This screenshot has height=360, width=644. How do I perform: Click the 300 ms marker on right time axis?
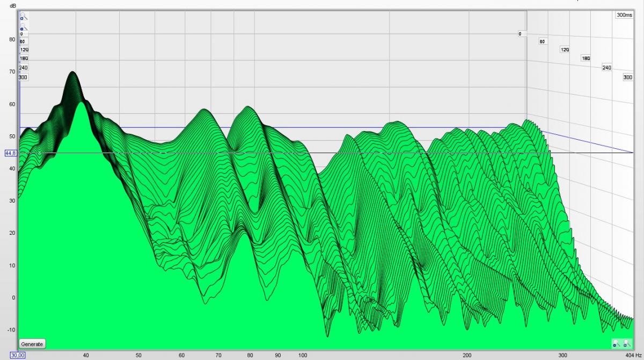628,77
